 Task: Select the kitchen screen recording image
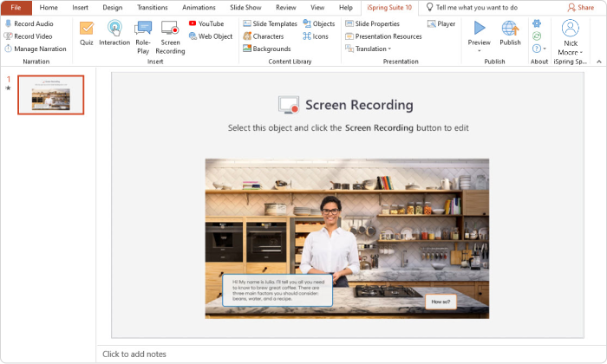point(347,238)
